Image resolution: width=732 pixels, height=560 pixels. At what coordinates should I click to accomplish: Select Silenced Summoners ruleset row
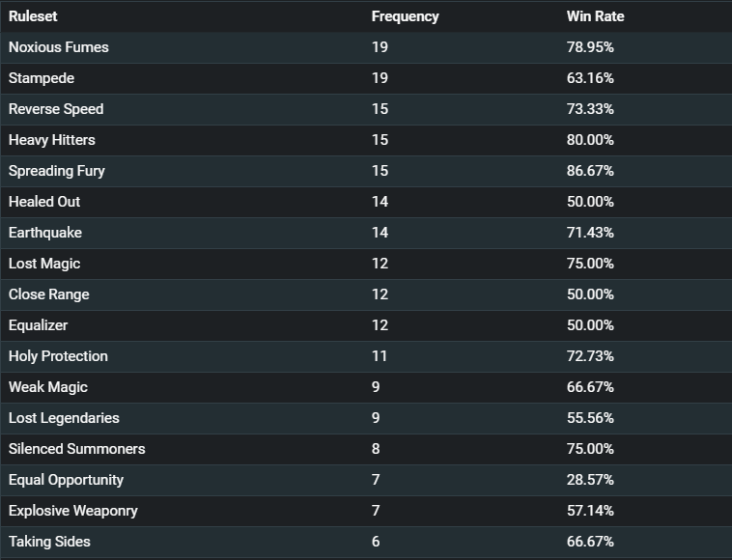point(366,449)
